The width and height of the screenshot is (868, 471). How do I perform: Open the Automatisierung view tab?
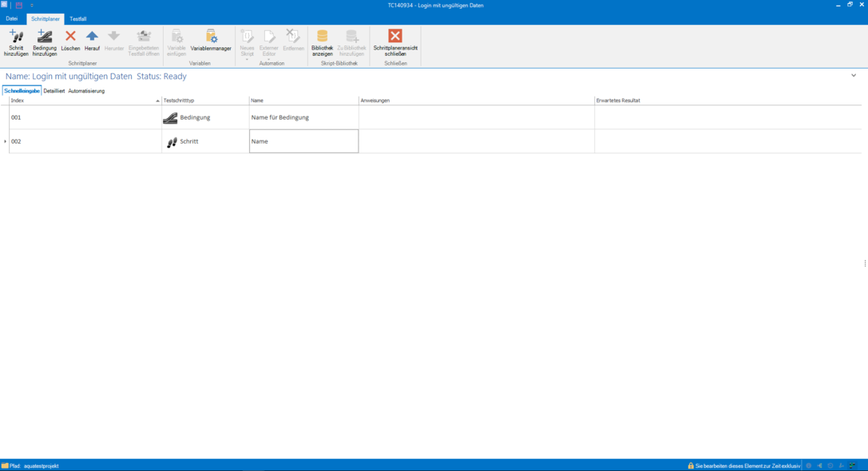point(86,91)
